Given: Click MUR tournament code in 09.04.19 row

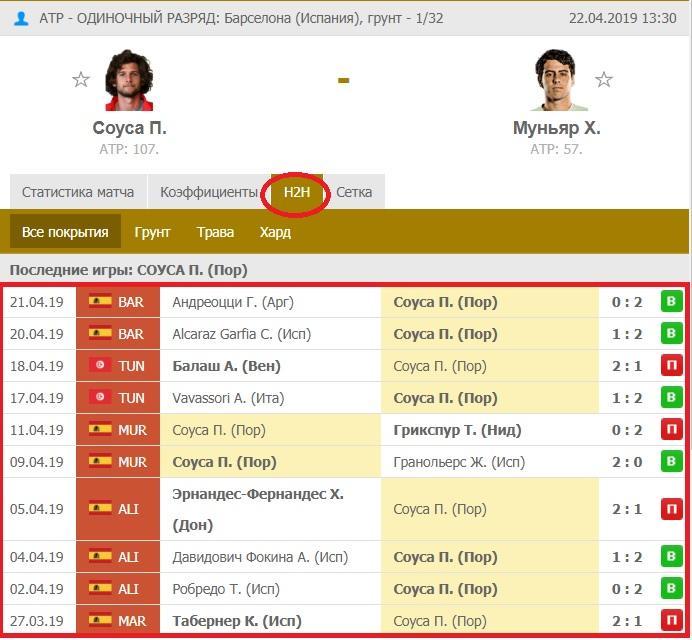Looking at the screenshot, I should click(x=132, y=462).
